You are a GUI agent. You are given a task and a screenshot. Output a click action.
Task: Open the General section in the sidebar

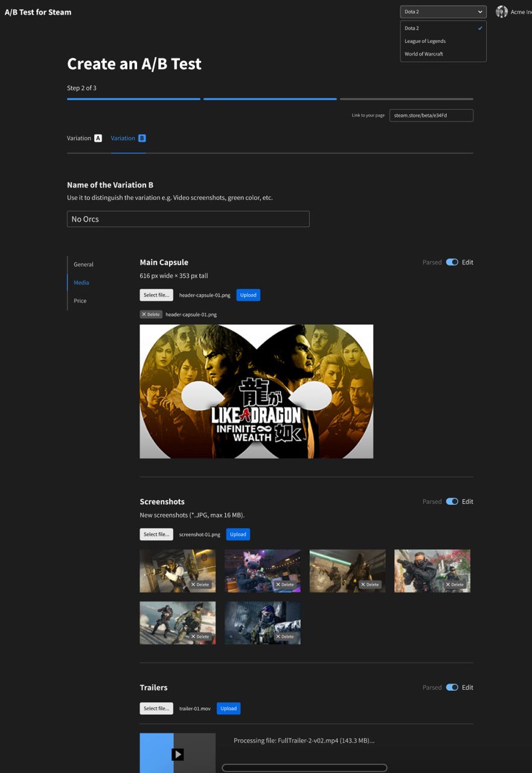84,265
